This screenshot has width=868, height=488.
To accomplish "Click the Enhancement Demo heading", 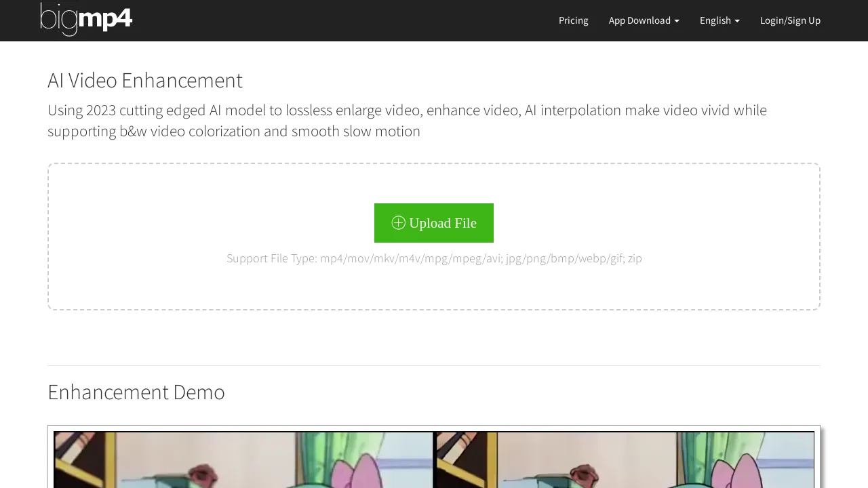I will coord(136,392).
